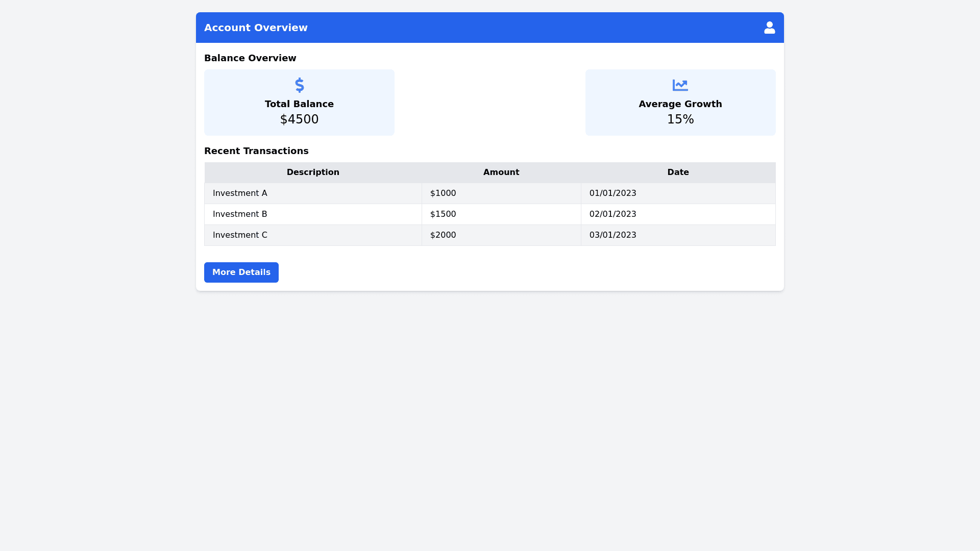Click the $1000 amount cell

(x=443, y=193)
